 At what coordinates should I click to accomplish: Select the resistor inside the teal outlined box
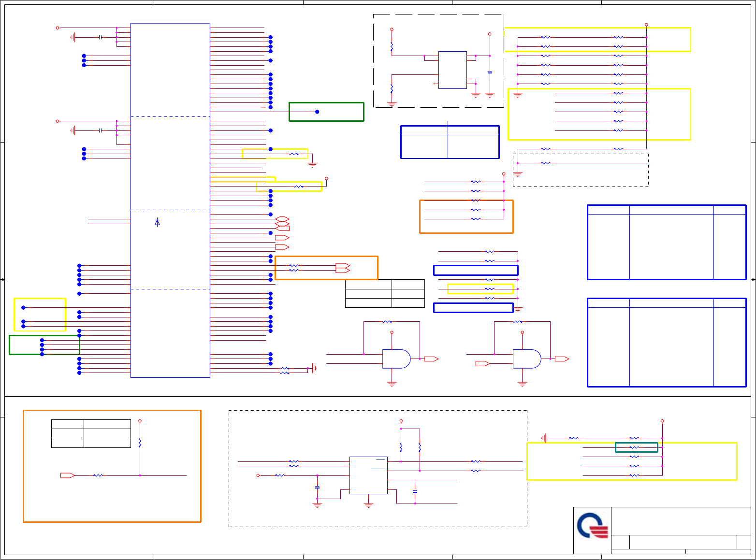(635, 447)
